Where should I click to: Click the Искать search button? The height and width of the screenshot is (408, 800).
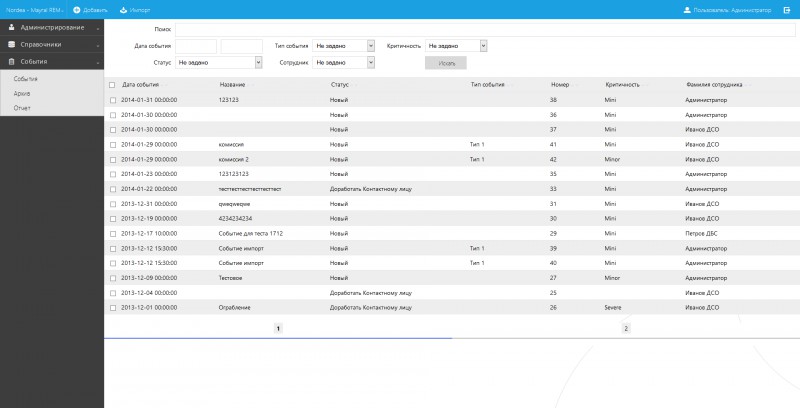click(x=446, y=63)
